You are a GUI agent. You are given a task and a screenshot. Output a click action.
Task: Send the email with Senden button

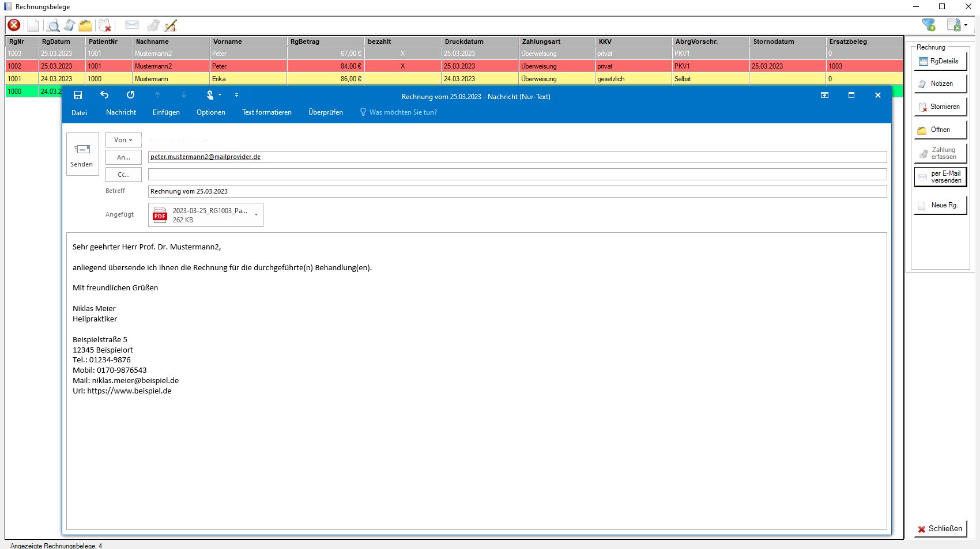82,154
